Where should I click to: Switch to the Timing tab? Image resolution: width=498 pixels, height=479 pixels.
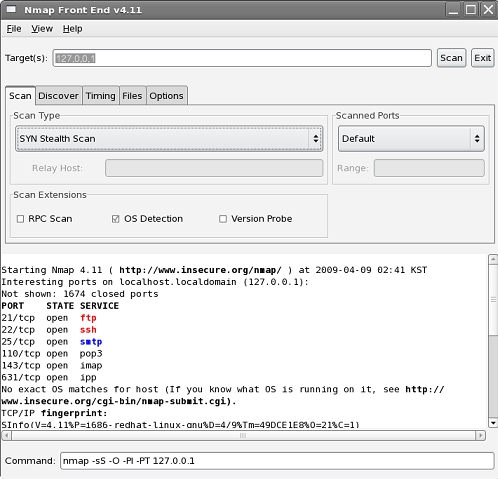click(x=100, y=96)
